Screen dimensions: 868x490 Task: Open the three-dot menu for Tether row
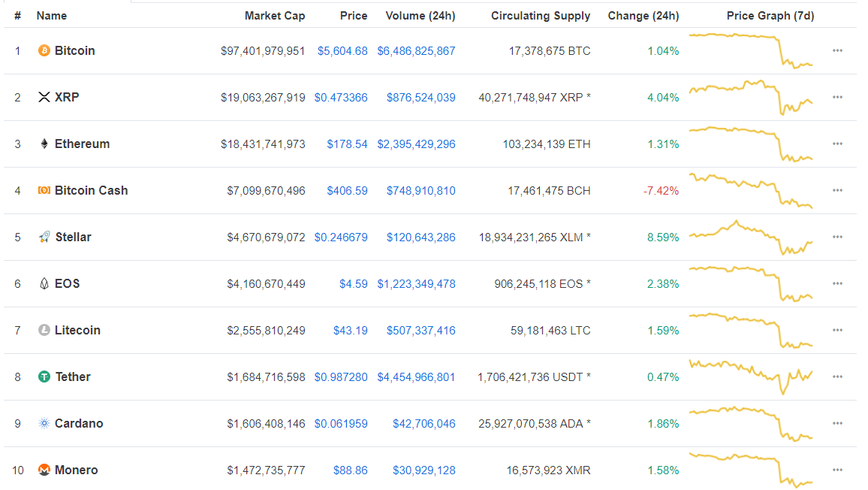pyautogui.click(x=837, y=377)
